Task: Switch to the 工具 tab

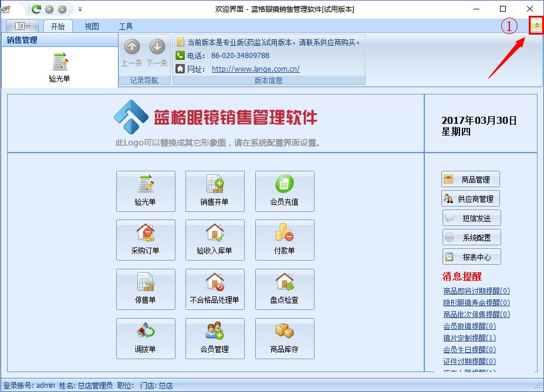Action: [x=126, y=26]
